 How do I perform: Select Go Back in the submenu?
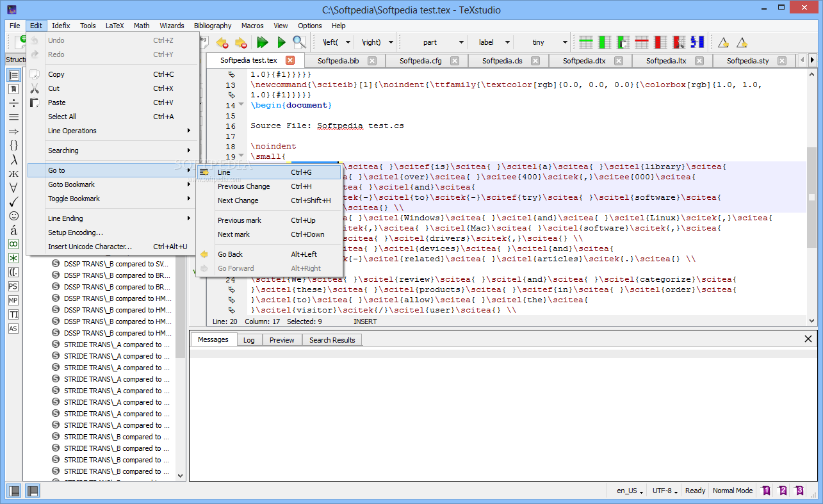coord(268,254)
